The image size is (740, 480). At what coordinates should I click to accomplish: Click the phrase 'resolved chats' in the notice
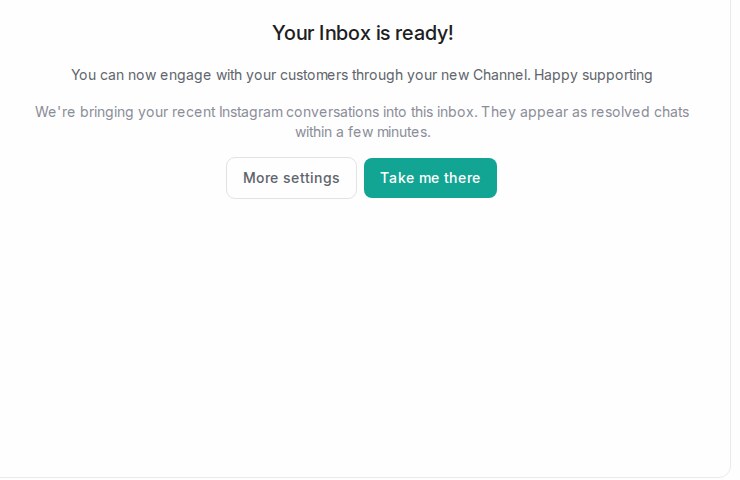(x=640, y=112)
